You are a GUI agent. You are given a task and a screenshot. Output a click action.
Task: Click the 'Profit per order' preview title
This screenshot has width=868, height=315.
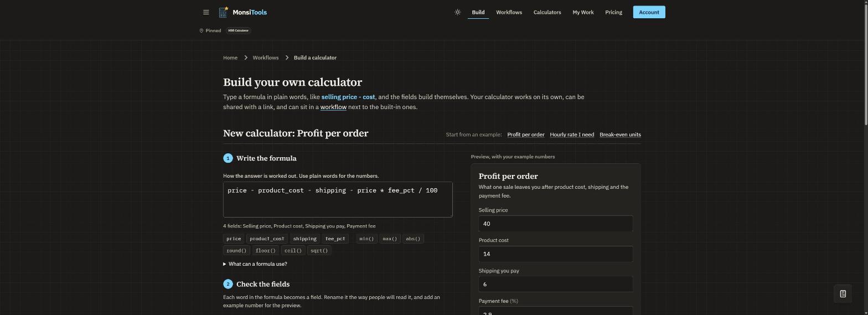[x=508, y=176]
